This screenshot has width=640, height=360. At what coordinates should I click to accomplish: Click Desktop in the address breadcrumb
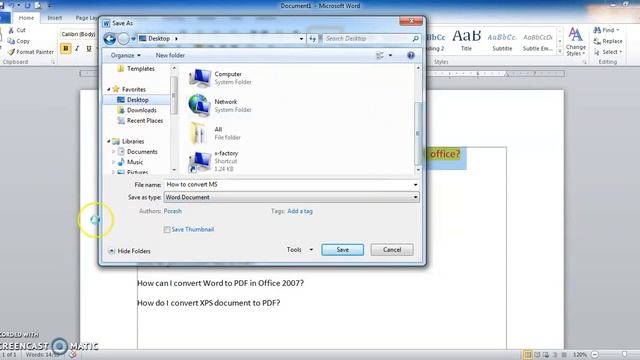(159, 38)
